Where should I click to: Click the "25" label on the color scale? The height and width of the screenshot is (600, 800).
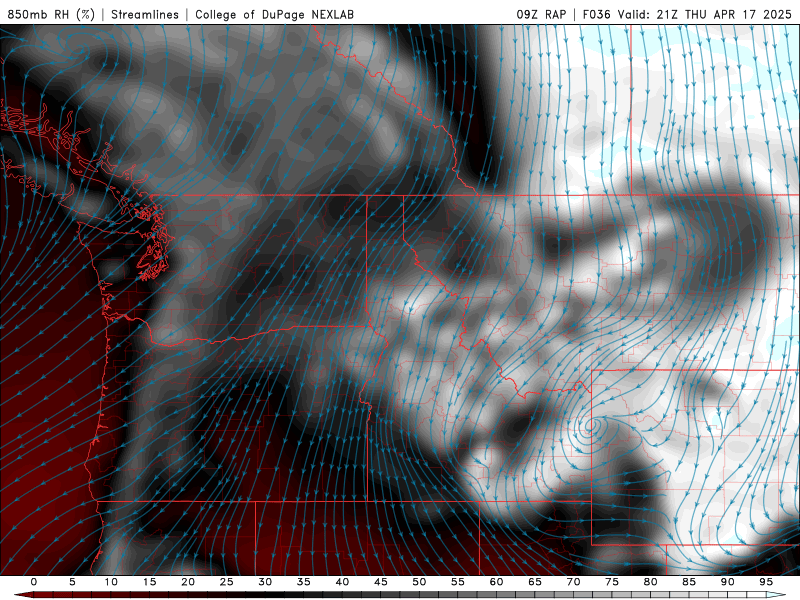227,582
